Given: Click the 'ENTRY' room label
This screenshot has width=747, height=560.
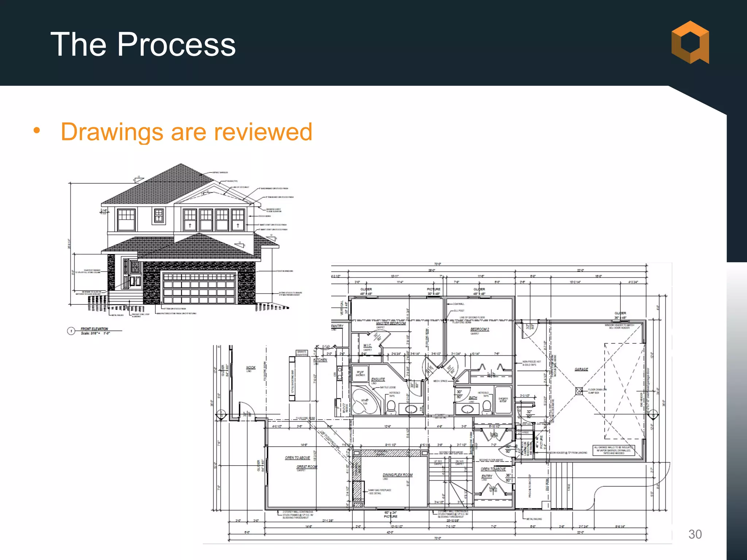Looking at the screenshot, I should (x=487, y=476).
